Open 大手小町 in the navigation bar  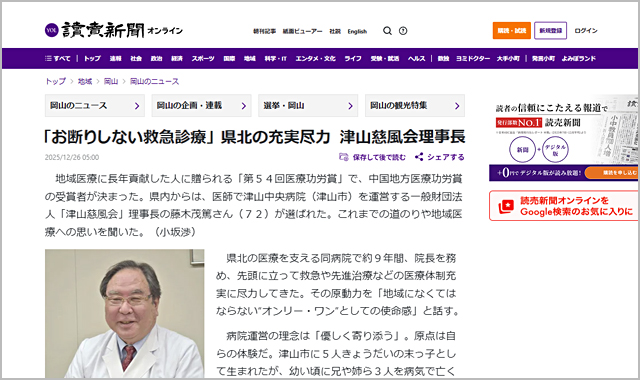pyautogui.click(x=508, y=58)
